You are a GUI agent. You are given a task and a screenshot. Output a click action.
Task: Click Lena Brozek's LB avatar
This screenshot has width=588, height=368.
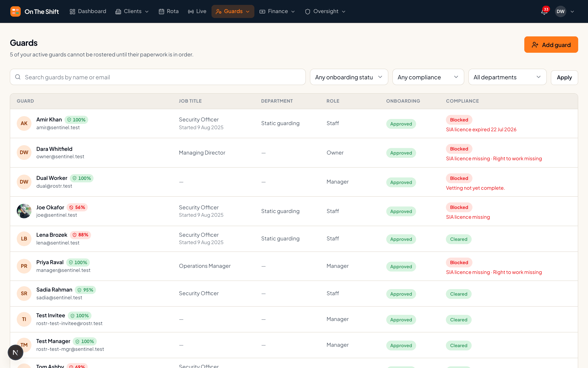point(24,239)
